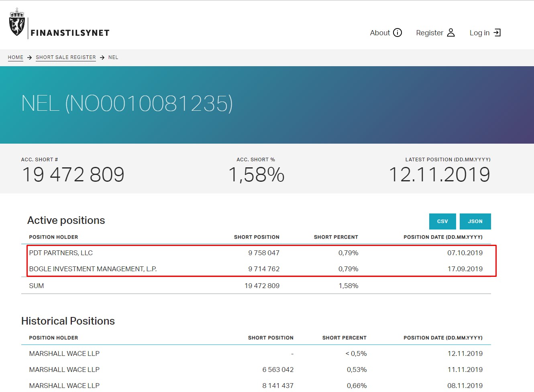The image size is (534, 392).
Task: Click the About info circle icon
Action: 397,32
